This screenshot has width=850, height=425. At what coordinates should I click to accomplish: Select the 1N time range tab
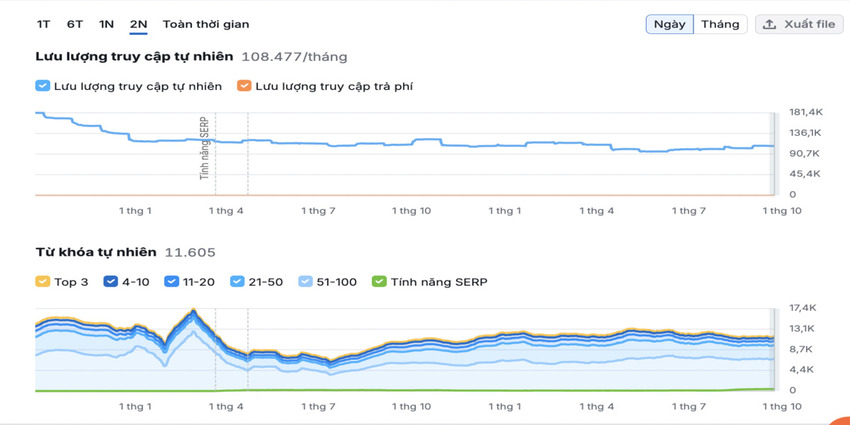(106, 24)
